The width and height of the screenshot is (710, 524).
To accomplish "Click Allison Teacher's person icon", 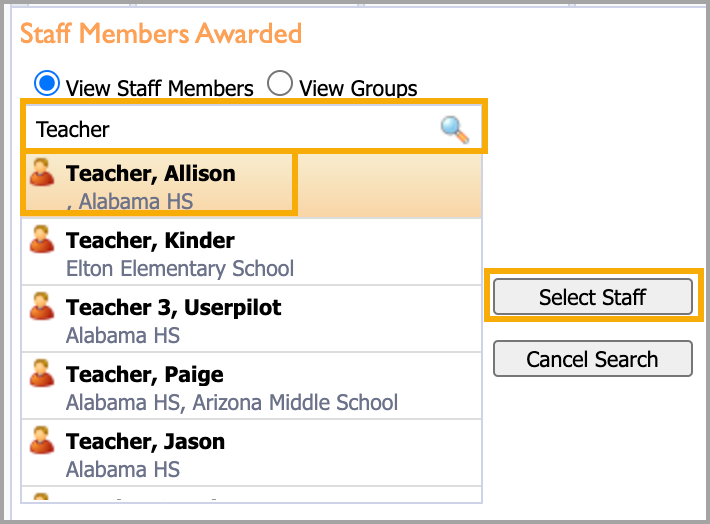I will [42, 172].
